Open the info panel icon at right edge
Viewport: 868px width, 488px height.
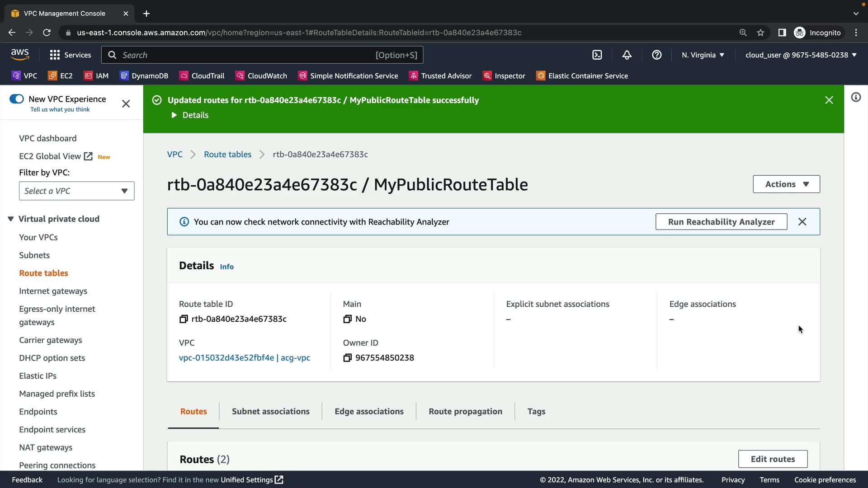coord(856,97)
